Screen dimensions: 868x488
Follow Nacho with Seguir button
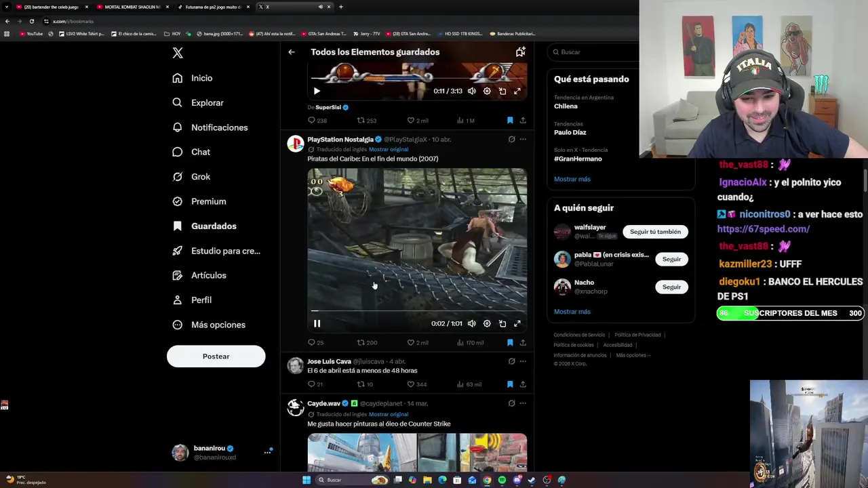click(x=671, y=287)
